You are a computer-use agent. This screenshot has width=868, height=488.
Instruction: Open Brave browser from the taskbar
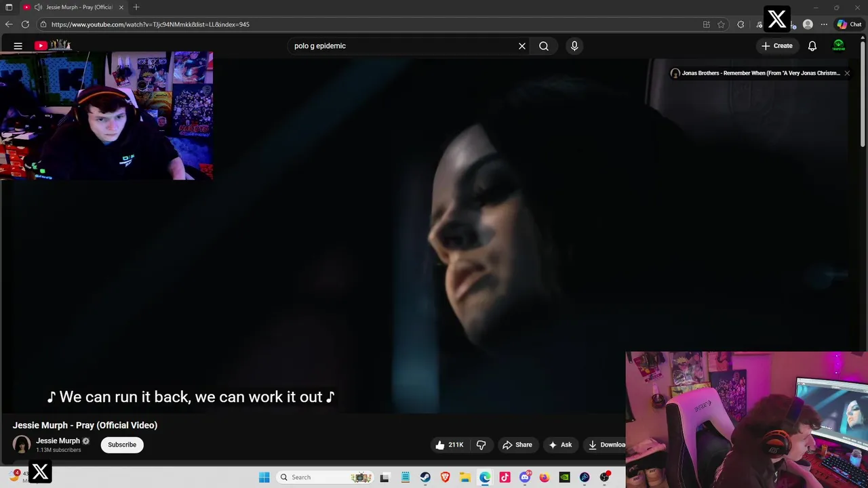pos(445,477)
